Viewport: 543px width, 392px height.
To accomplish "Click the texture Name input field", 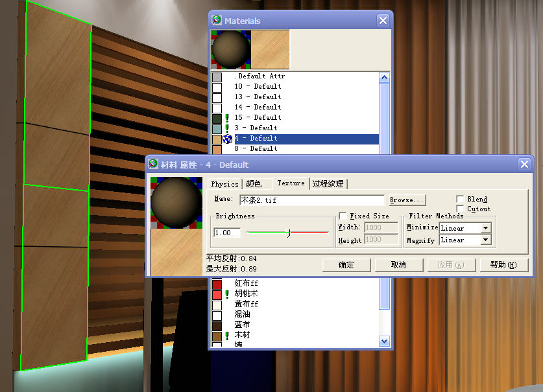I will [x=311, y=201].
